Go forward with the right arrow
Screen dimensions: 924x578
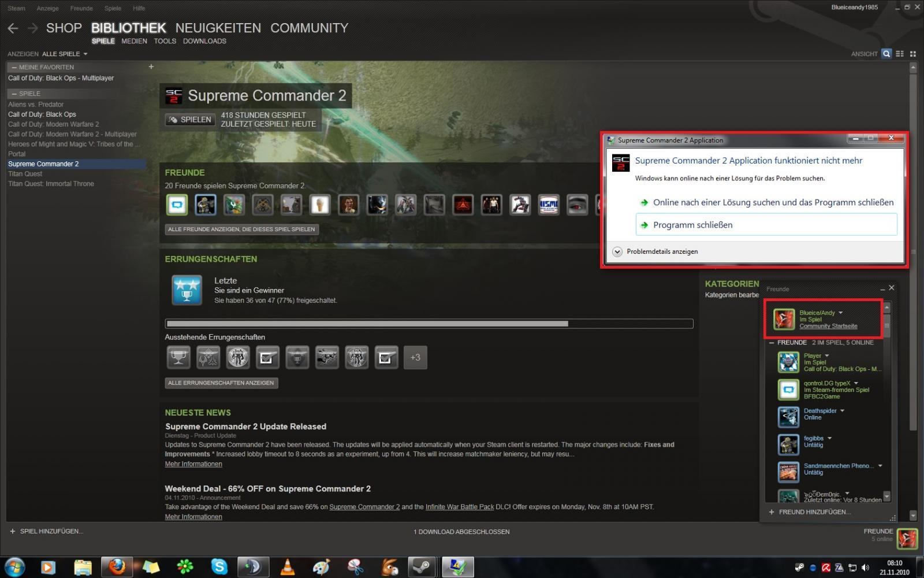pos(33,28)
